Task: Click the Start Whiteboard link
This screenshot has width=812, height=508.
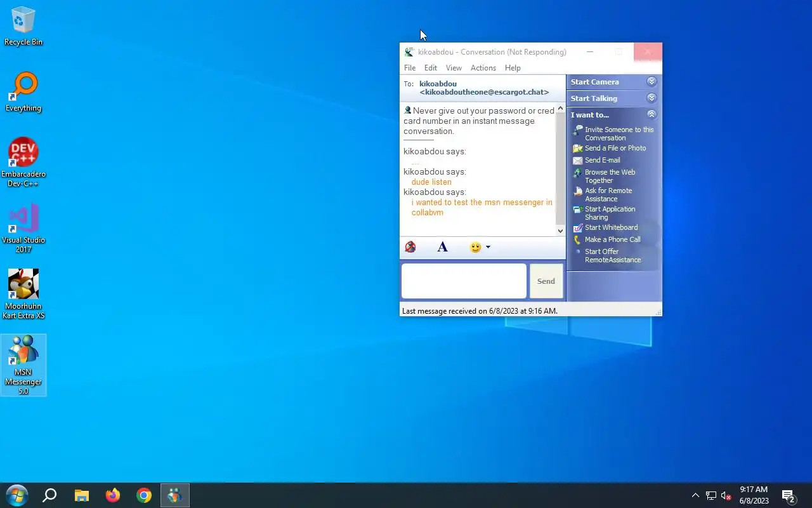Action: tap(612, 227)
